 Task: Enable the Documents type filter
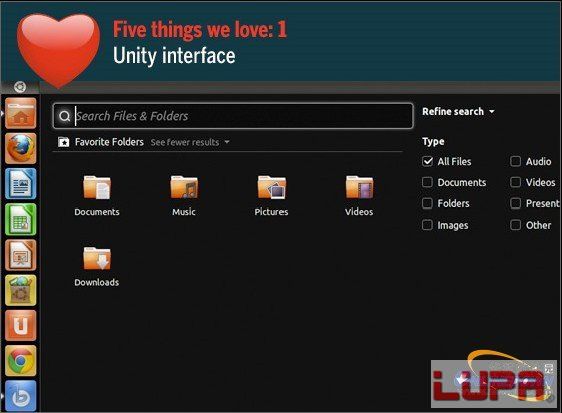[x=427, y=182]
